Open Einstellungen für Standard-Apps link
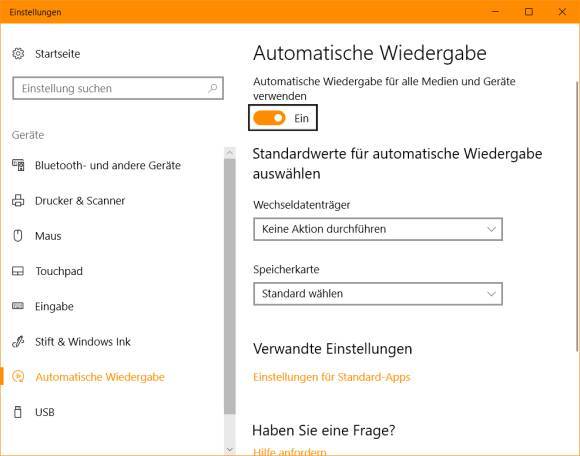This screenshot has height=456, width=580. 332,377
